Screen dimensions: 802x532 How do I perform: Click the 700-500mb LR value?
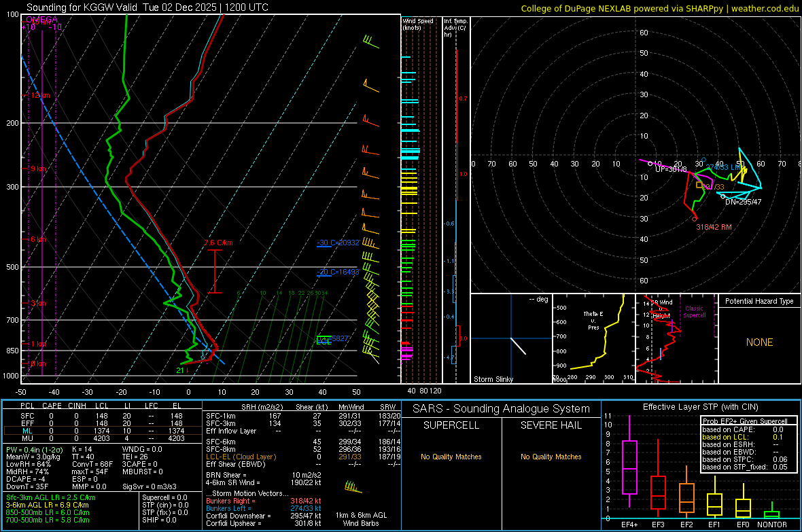point(48,520)
